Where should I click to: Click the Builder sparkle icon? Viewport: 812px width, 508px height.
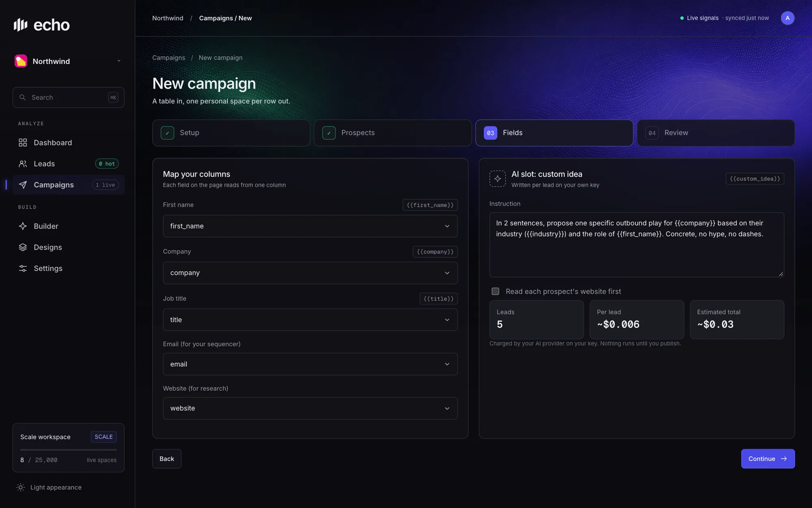23,226
